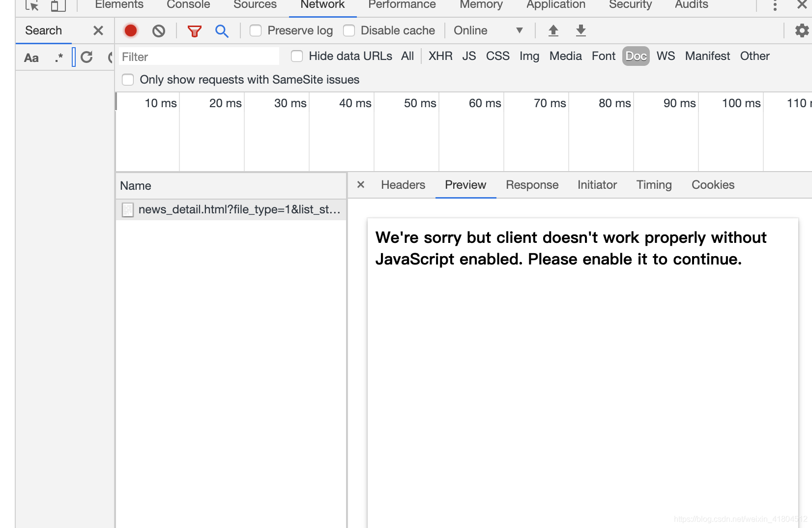
Task: Open DevTools more options menu
Action: [x=775, y=5]
